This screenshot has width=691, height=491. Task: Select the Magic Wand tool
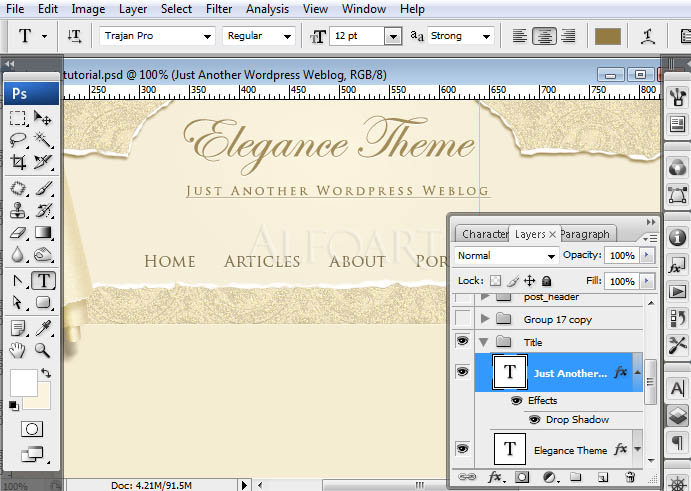(43, 140)
